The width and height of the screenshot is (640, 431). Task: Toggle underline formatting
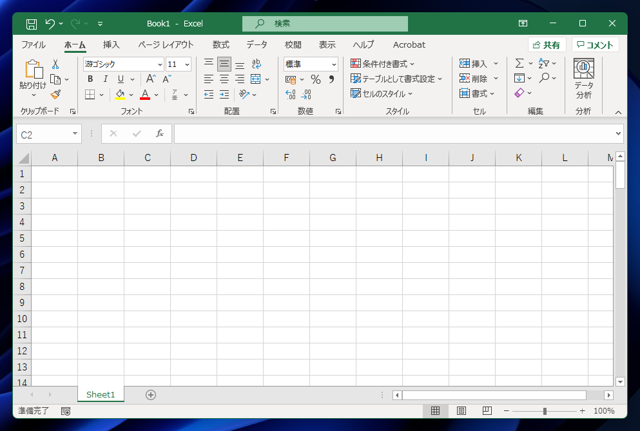[120, 79]
